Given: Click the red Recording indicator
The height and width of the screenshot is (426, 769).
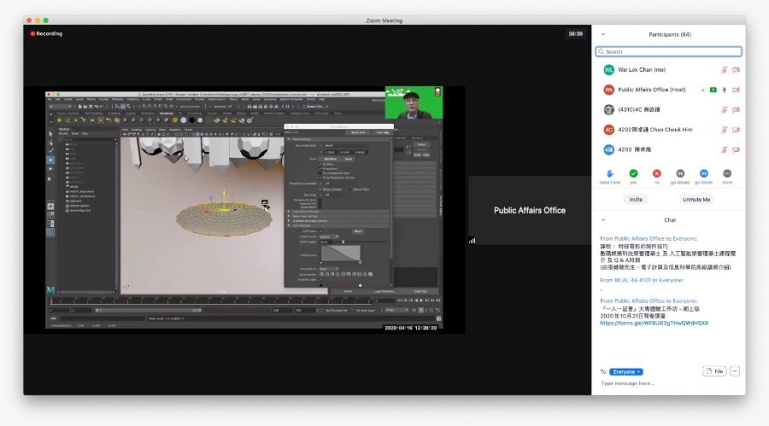Looking at the screenshot, I should [x=46, y=34].
